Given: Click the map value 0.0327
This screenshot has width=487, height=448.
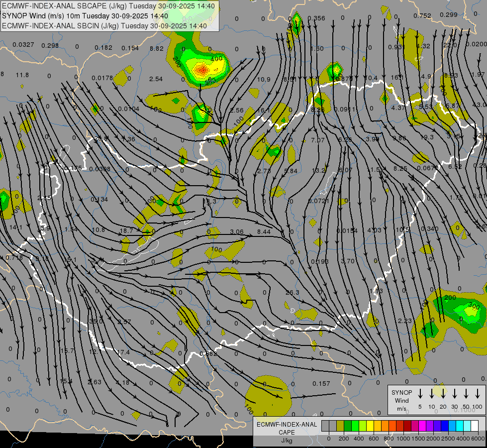Looking at the screenshot, I should pos(23,44).
